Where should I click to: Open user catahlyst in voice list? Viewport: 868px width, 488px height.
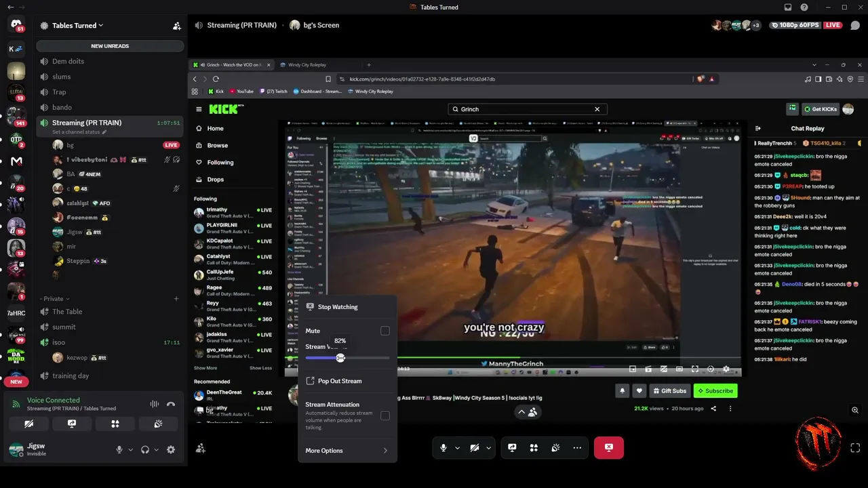click(117, 203)
